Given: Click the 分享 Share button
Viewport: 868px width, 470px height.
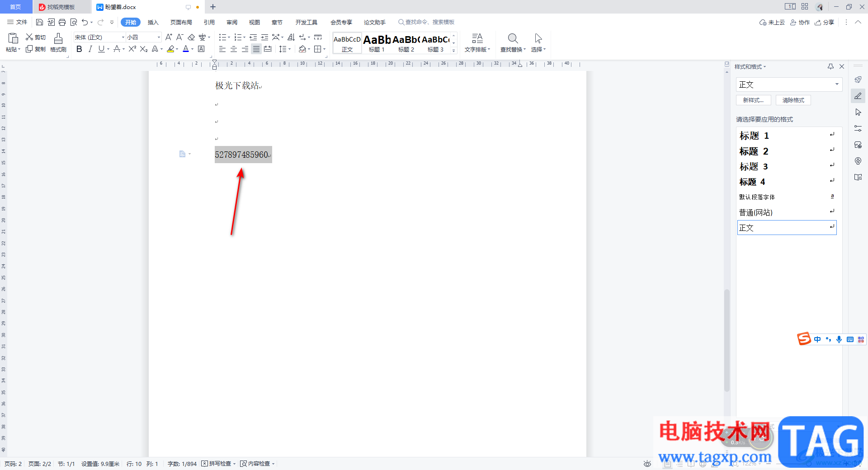Looking at the screenshot, I should coord(824,22).
